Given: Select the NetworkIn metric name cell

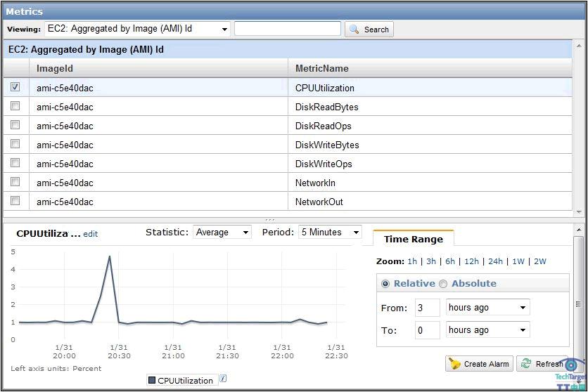Looking at the screenshot, I should pos(430,183).
